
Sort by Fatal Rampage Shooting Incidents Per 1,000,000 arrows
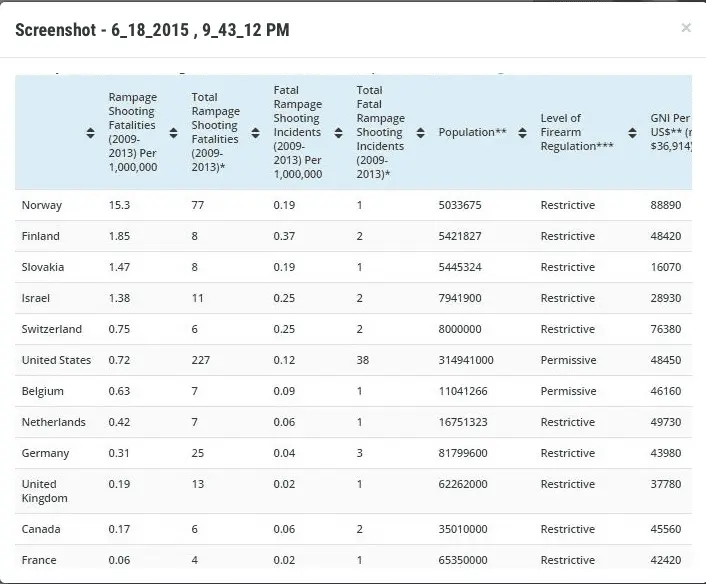point(339,133)
